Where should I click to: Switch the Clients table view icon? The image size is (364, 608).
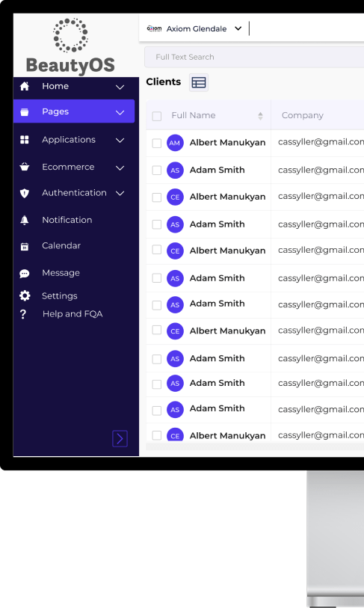point(199,82)
